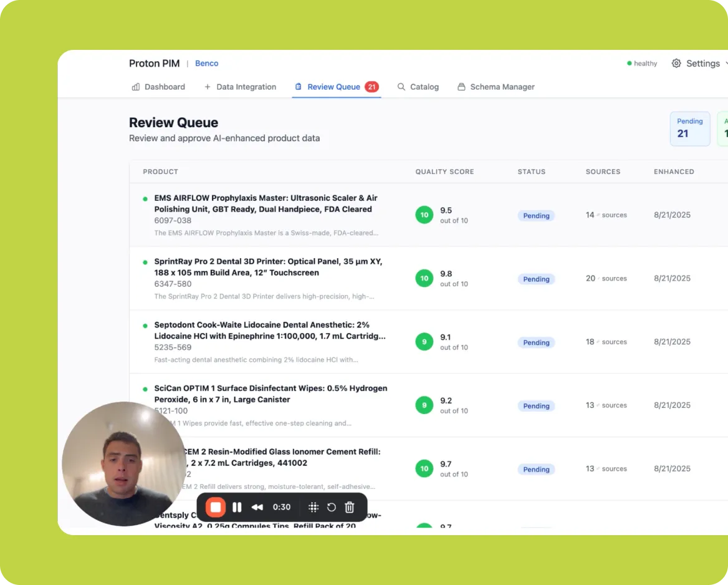Viewport: 728px width, 585px height.
Task: Click the 20 sources cell
Action: coord(606,278)
